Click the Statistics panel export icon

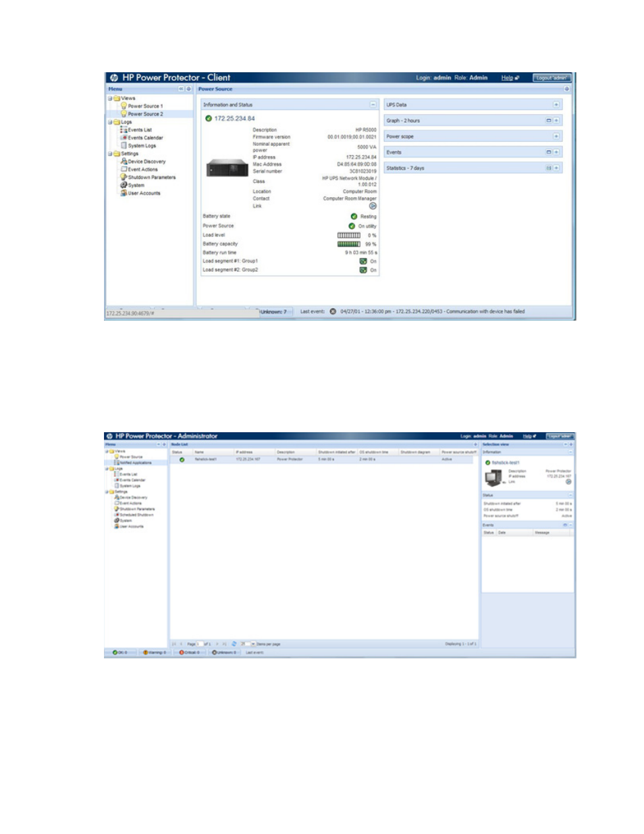pyautogui.click(x=549, y=168)
